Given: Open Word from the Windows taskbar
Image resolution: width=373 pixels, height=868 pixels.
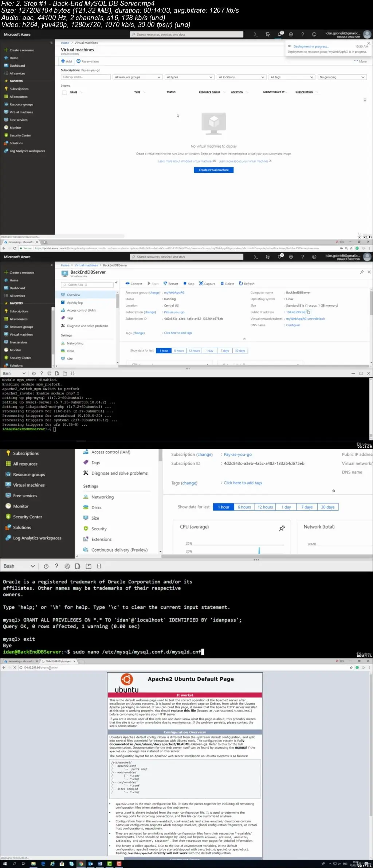Looking at the screenshot, I should point(100,864).
